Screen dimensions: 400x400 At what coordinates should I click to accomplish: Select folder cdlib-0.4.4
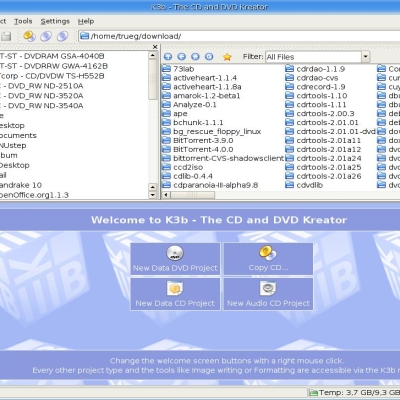coord(193,176)
